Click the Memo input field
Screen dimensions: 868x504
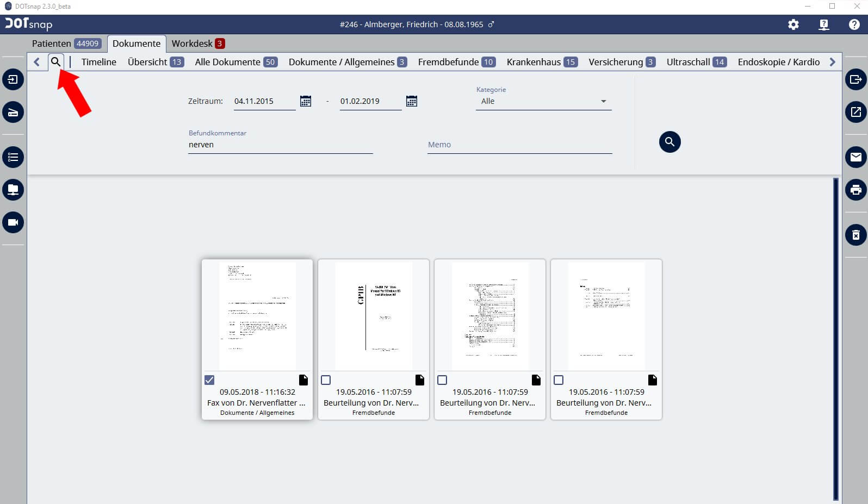519,145
